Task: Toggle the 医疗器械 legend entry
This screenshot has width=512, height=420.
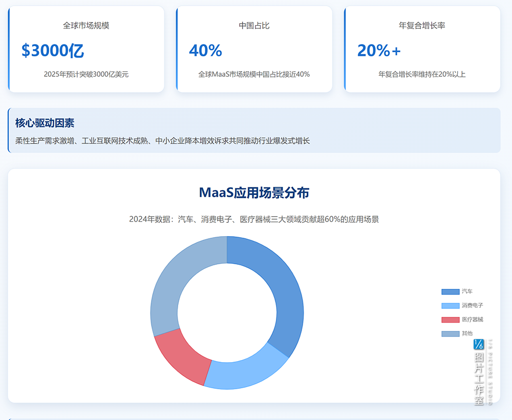Action: tap(472, 320)
